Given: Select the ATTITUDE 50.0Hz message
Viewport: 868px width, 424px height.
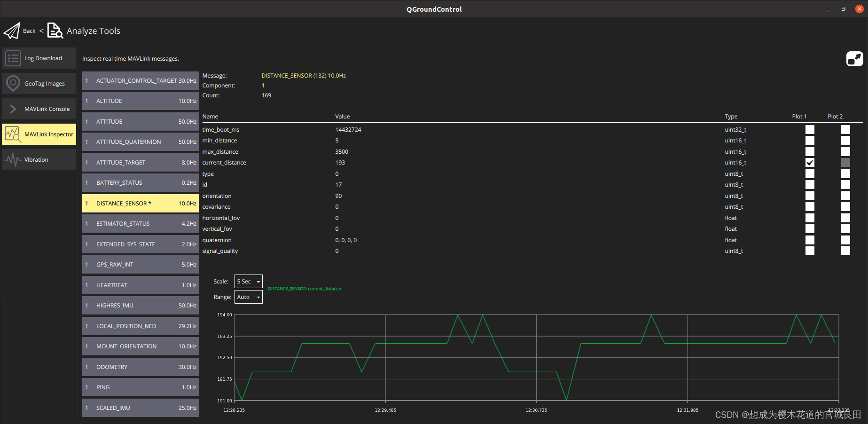Looking at the screenshot, I should point(141,122).
